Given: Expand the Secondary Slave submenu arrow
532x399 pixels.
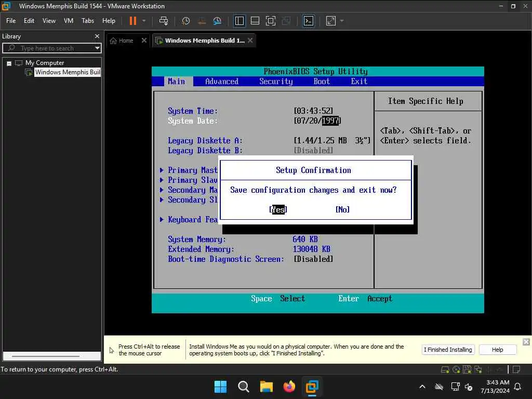Looking at the screenshot, I should 162,199.
